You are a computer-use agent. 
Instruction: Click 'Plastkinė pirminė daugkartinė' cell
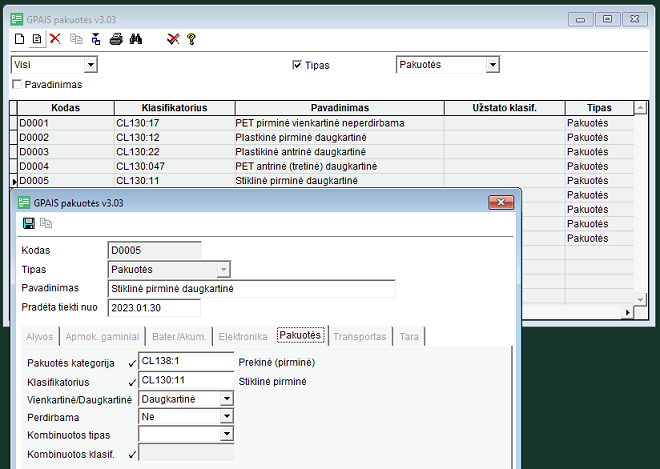pos(340,137)
